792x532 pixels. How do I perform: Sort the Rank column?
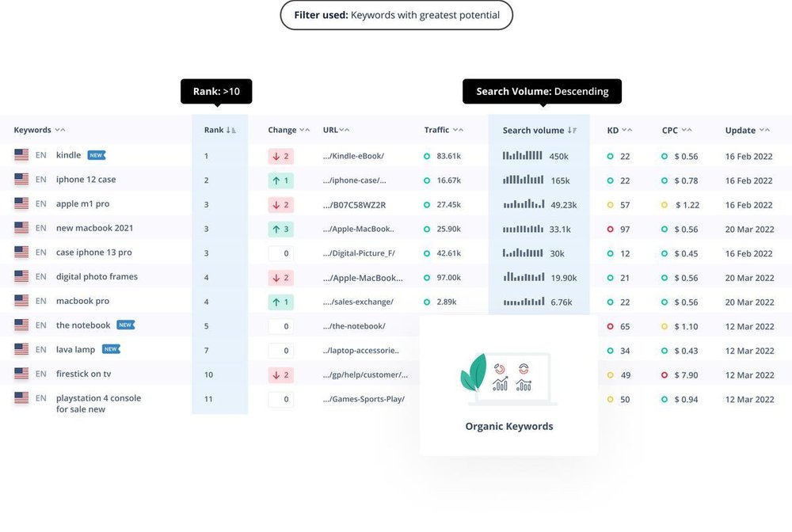click(231, 130)
